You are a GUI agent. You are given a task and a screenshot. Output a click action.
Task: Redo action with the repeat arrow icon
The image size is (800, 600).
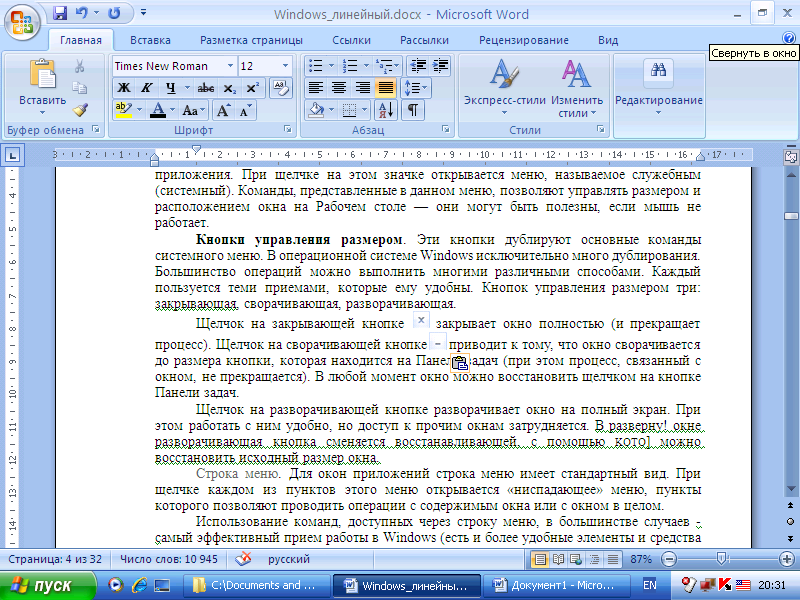[x=114, y=13]
